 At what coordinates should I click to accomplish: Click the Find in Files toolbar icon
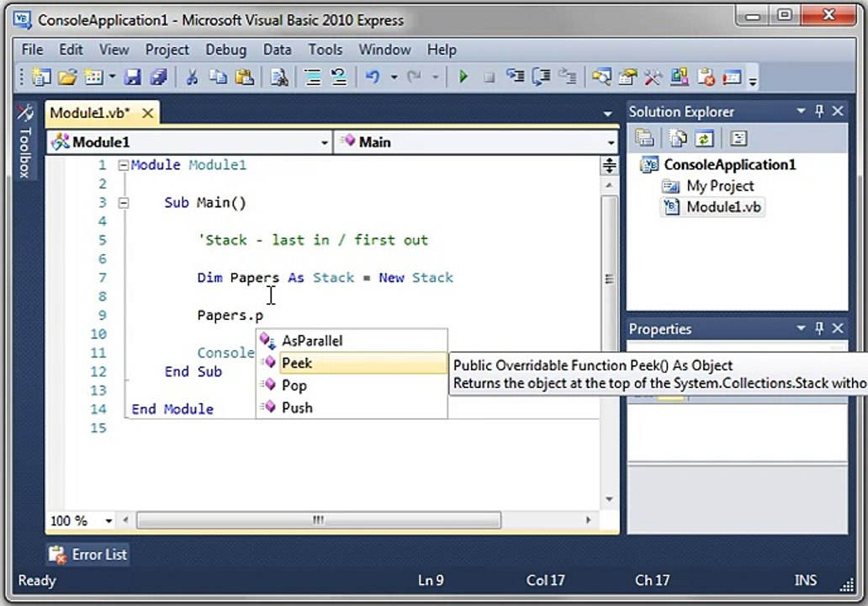[x=279, y=77]
